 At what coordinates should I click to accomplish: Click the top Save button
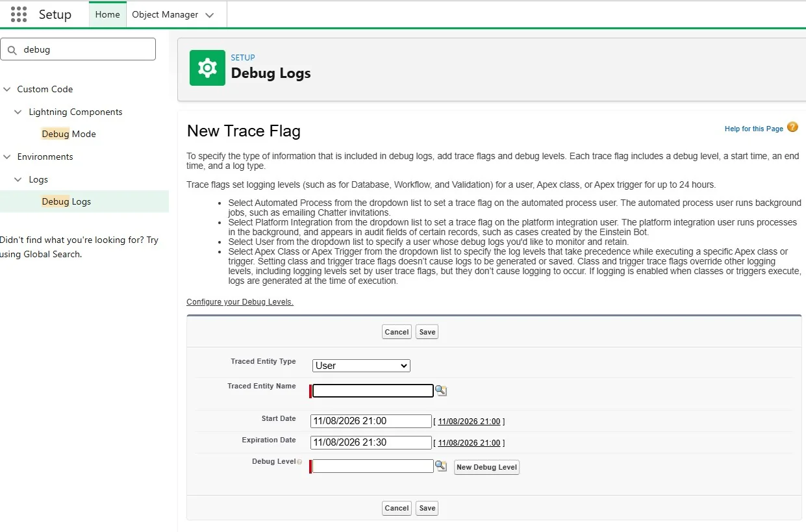click(x=427, y=332)
